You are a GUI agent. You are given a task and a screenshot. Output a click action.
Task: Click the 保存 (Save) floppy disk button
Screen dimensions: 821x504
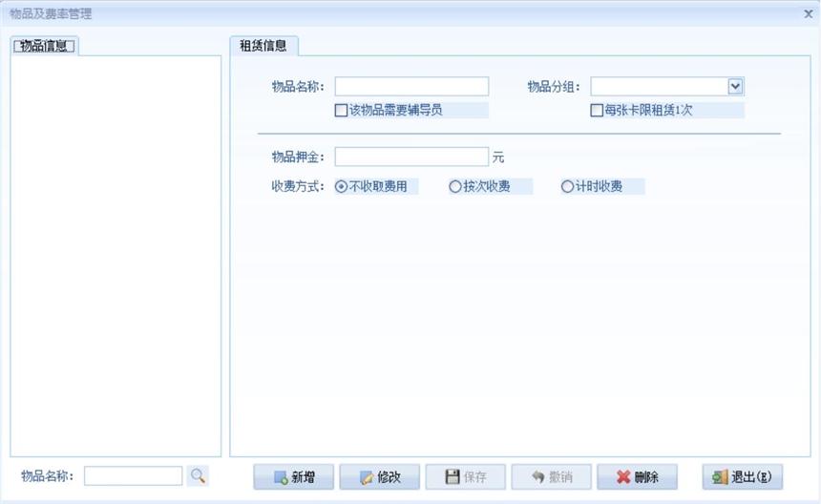465,477
